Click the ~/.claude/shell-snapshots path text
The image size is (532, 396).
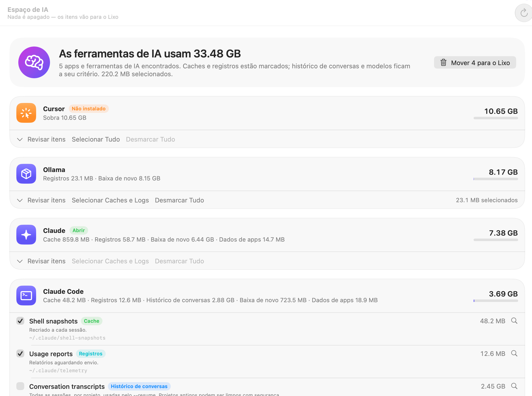point(67,338)
